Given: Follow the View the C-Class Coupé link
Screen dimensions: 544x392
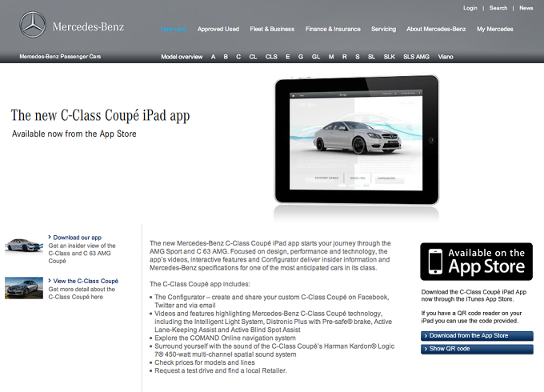Looking at the screenshot, I should pos(86,281).
